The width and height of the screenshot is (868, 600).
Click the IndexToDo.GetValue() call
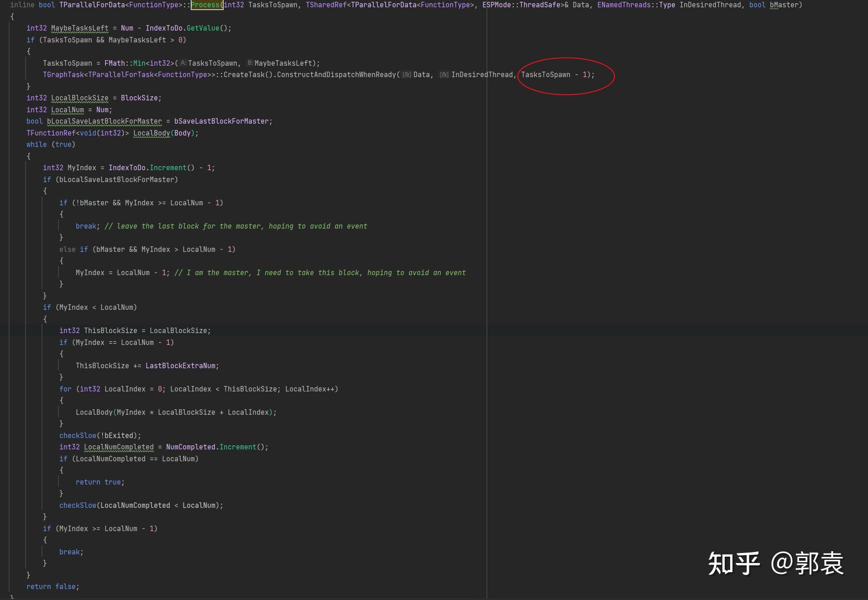coord(188,28)
